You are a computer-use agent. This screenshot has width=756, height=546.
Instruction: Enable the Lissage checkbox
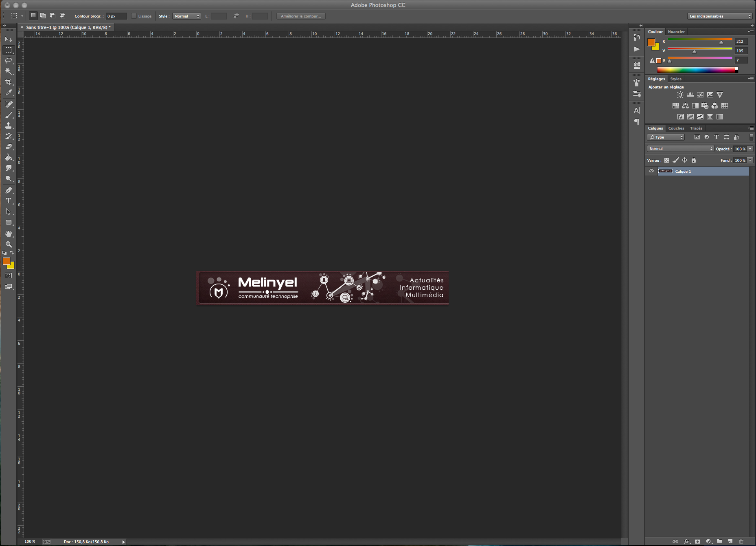pos(134,16)
